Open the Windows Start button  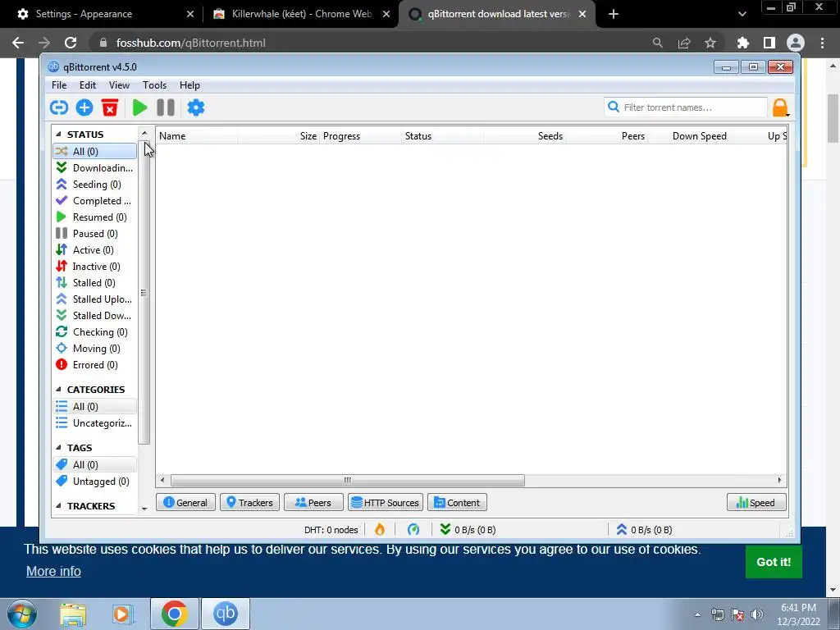pos(22,614)
